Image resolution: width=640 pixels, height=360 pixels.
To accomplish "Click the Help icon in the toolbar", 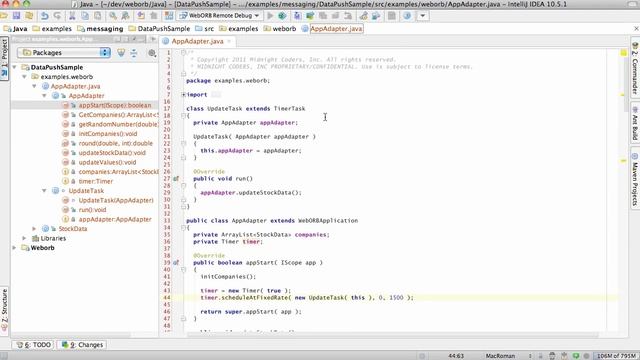I will (x=407, y=16).
